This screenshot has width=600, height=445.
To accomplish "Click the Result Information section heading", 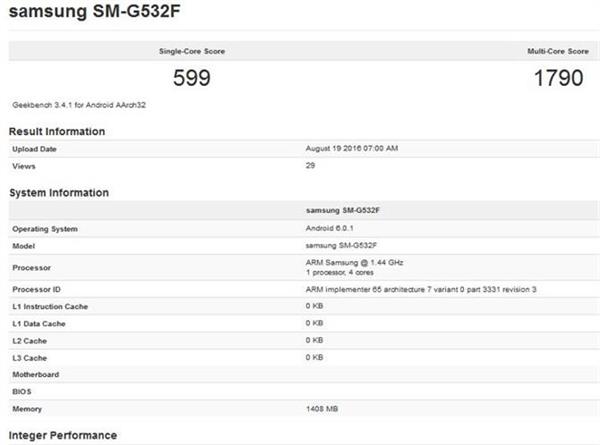I will 57,131.
